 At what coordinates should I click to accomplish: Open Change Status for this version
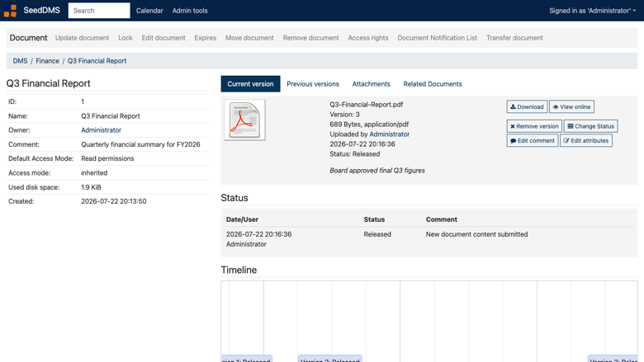[x=590, y=126]
